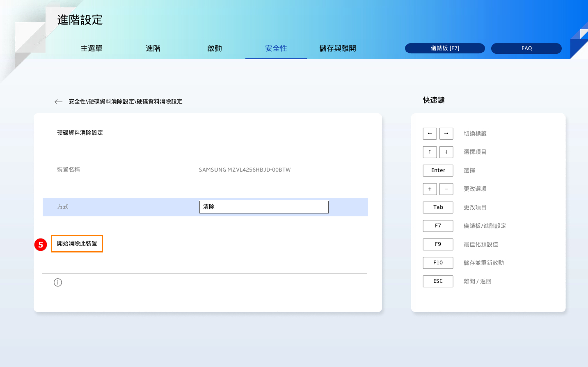This screenshot has width=588, height=367.
Task: Click the 儀錶板 [F7] button
Action: tap(445, 48)
